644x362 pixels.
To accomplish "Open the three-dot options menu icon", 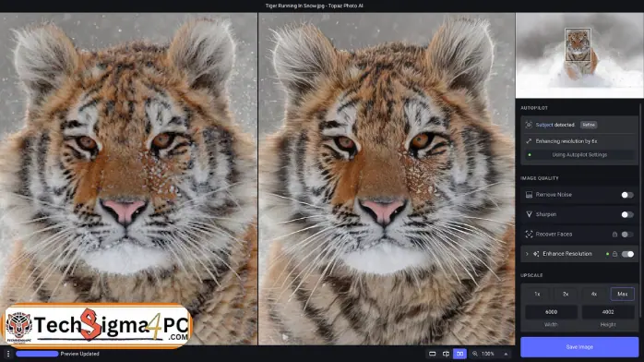I will pos(8,354).
